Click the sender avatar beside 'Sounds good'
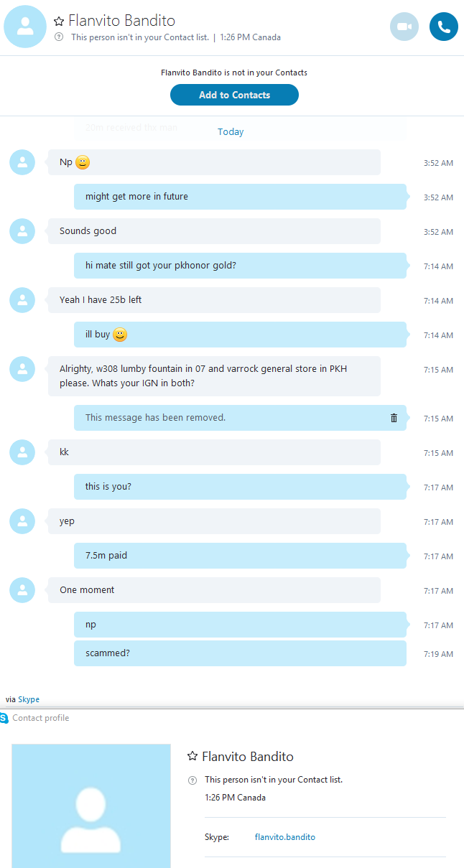464x868 pixels. (22, 231)
